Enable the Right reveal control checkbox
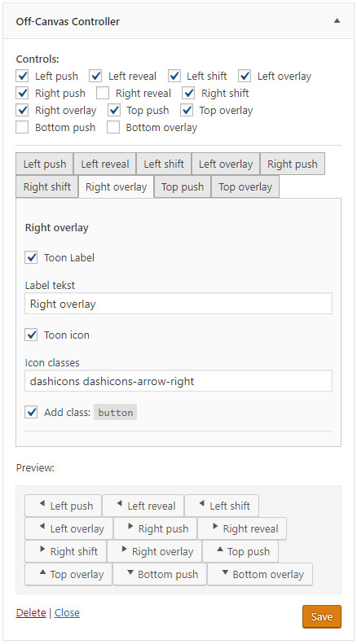The width and height of the screenshot is (357, 644). click(x=103, y=94)
